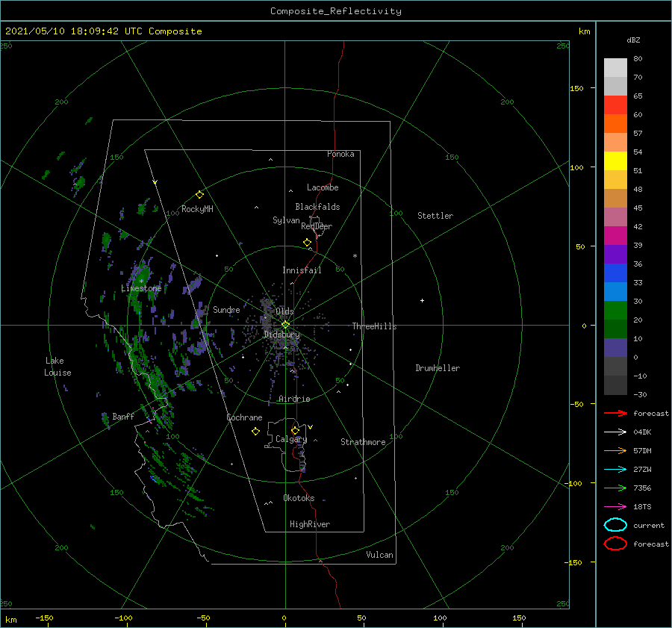Click the Composite_Reflectivity title
672x628 pixels.
click(x=336, y=11)
